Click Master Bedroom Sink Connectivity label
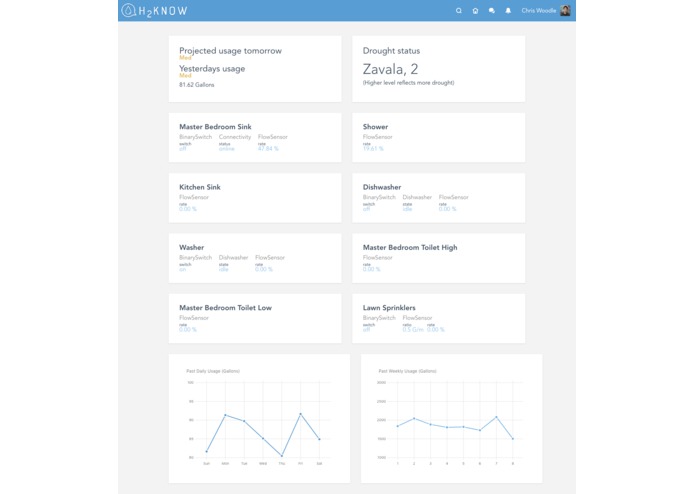Viewport: 695px width, 494px height. 234,137
